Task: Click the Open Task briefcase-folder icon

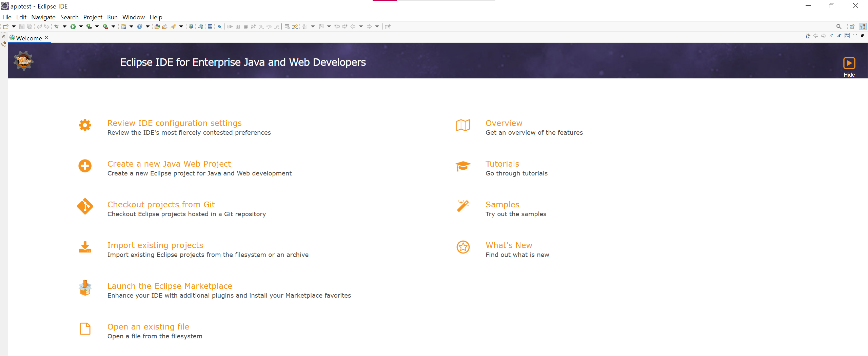Action: (165, 26)
